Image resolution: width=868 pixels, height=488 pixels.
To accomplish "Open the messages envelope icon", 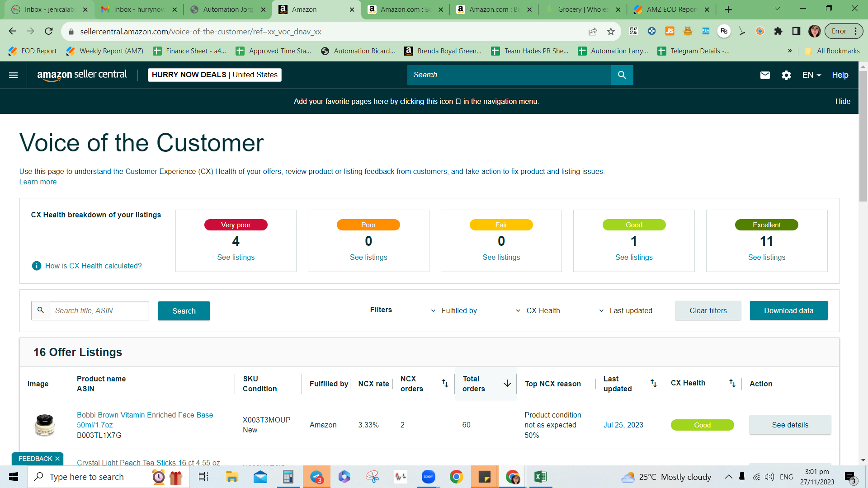I will (765, 75).
